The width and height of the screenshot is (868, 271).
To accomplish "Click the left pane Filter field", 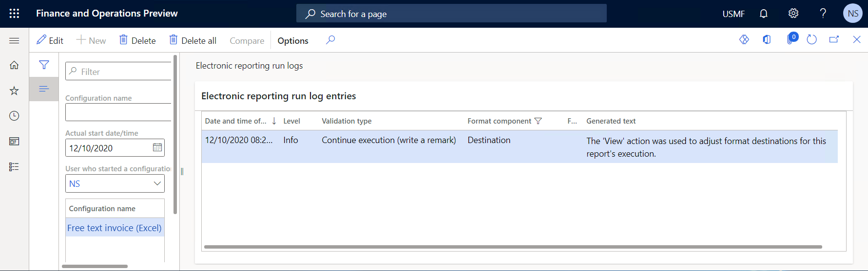I will pos(118,72).
